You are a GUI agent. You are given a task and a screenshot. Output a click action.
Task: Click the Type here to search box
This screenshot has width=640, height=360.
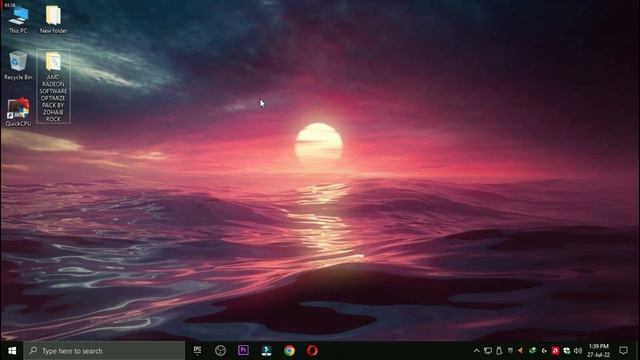pos(104,351)
